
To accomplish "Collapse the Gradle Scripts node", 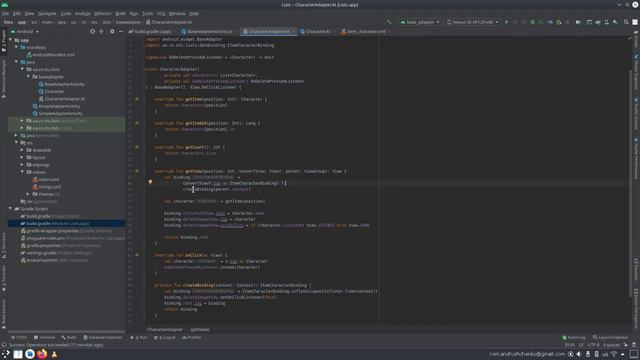I will [11, 209].
